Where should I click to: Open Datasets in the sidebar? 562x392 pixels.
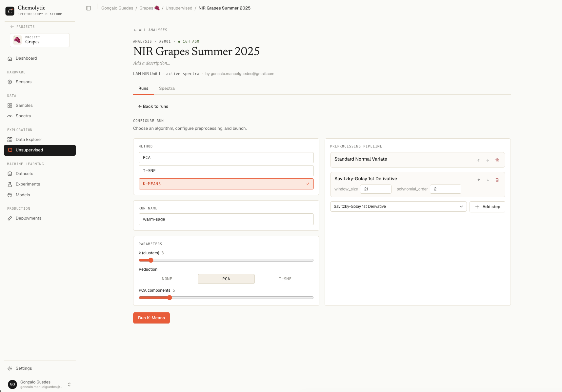(x=40, y=174)
